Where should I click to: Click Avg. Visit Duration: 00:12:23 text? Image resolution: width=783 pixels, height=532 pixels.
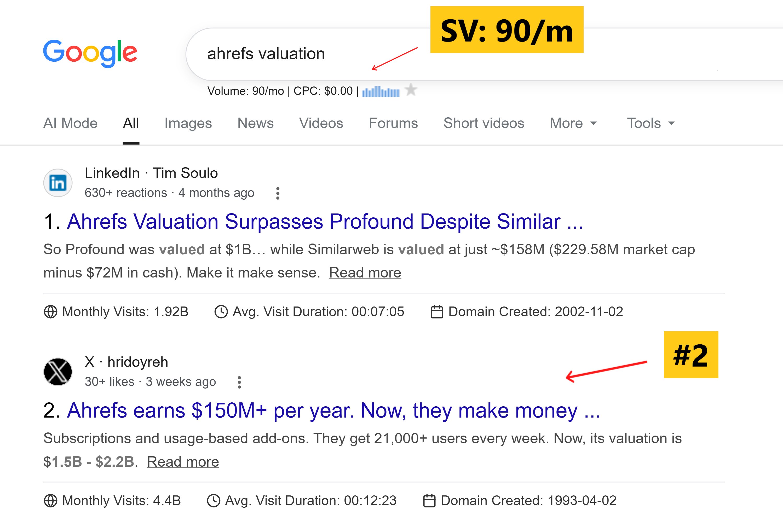coord(311,501)
